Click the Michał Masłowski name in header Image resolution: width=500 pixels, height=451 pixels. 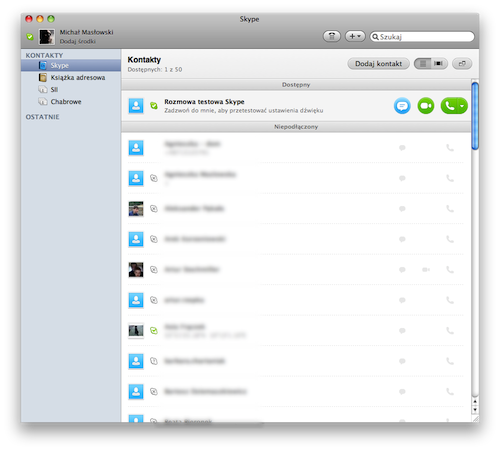(86, 32)
